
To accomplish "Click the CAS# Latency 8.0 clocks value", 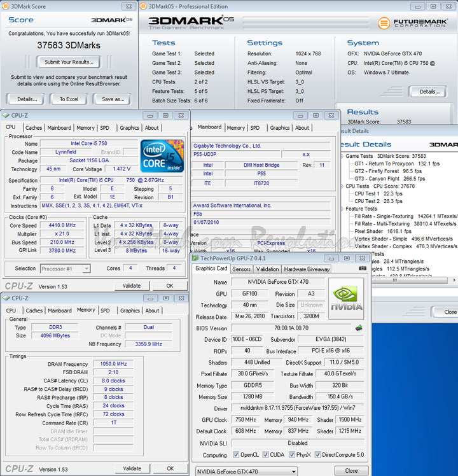I will coord(113,381).
